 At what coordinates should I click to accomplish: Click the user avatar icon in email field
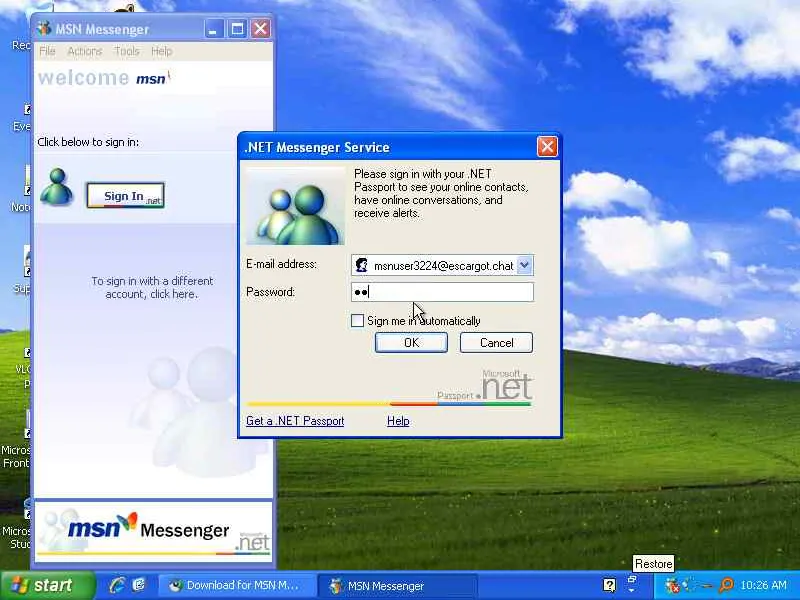pyautogui.click(x=362, y=265)
